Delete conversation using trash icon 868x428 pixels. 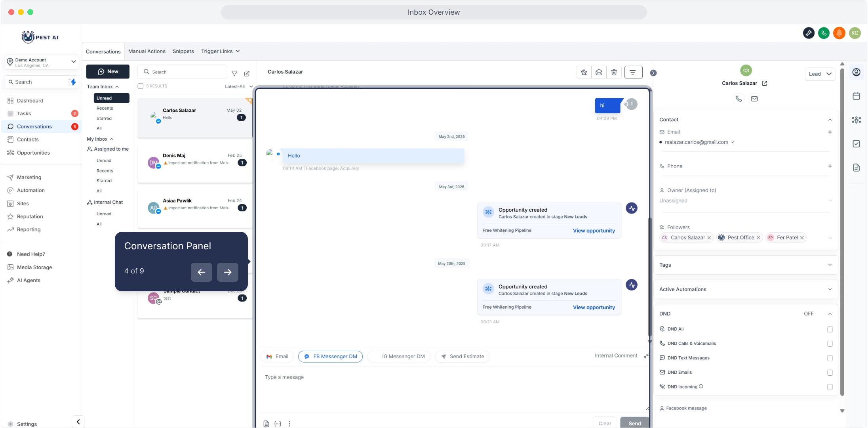(614, 72)
